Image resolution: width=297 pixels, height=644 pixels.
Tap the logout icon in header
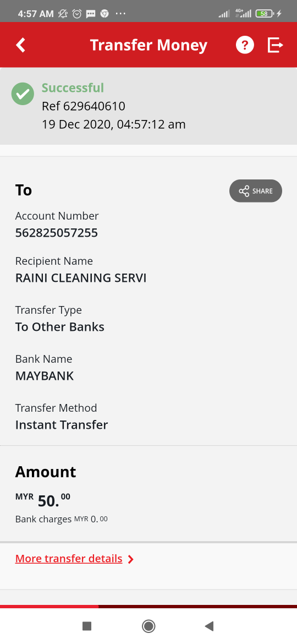click(x=275, y=45)
